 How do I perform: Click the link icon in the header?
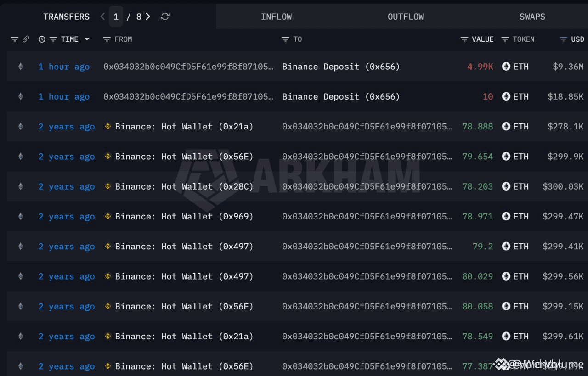tap(26, 39)
